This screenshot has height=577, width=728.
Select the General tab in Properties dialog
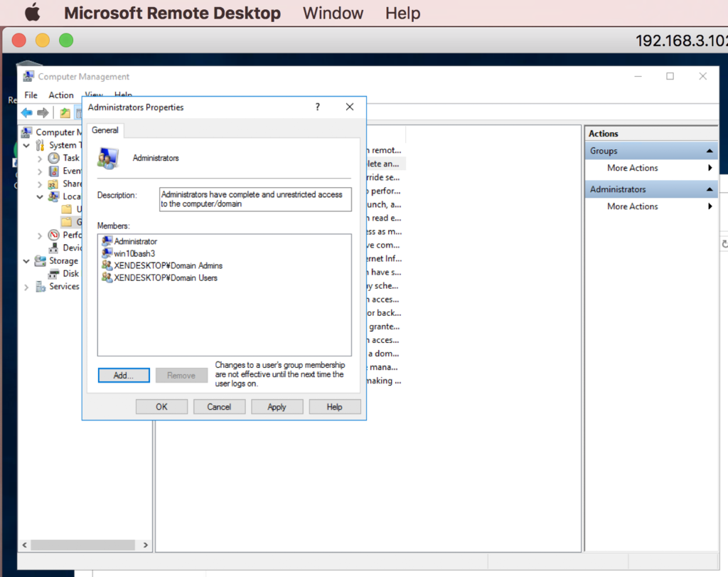click(105, 130)
